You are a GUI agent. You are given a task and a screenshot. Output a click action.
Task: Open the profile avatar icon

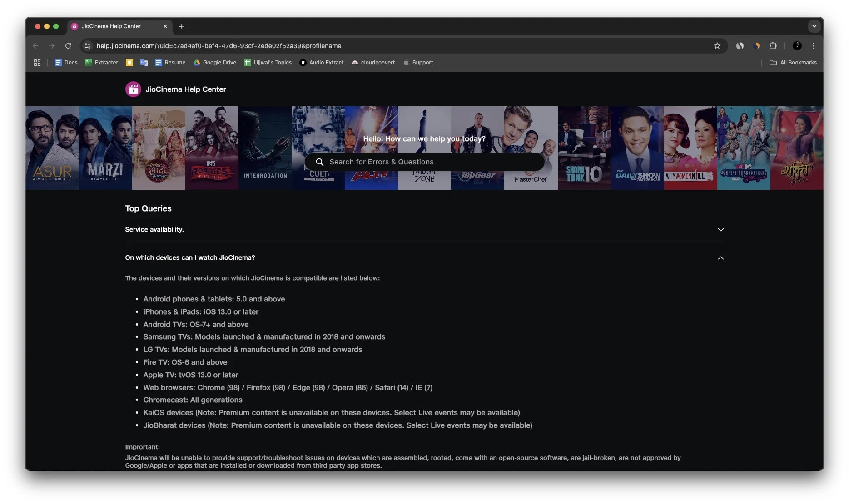(x=797, y=46)
